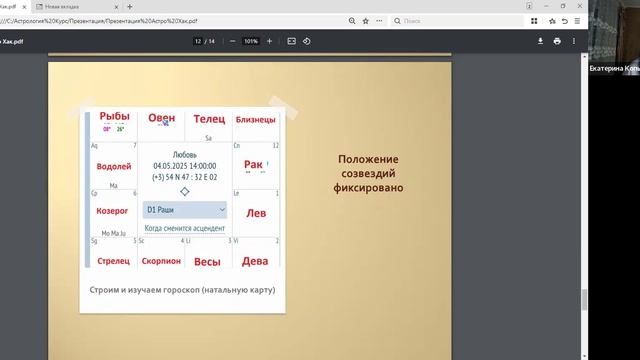Open the D1 Раши dropdown

pos(185,210)
